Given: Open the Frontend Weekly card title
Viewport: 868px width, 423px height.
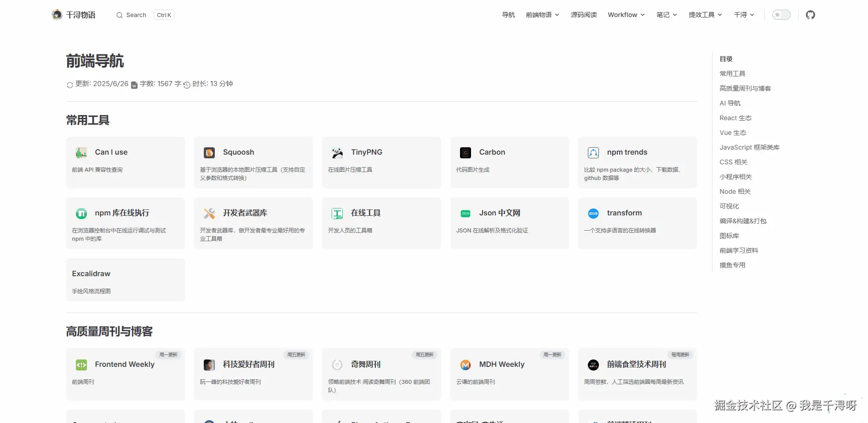Looking at the screenshot, I should click(125, 365).
